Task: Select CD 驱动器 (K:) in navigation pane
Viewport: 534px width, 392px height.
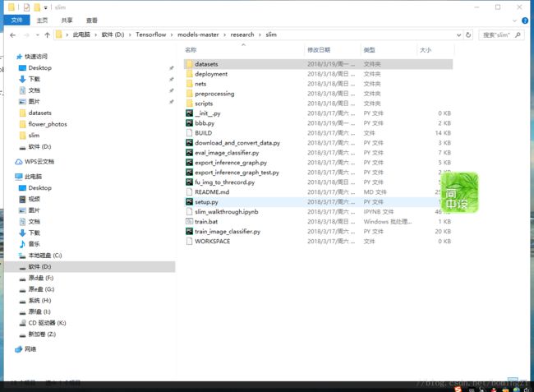Action: (47, 322)
